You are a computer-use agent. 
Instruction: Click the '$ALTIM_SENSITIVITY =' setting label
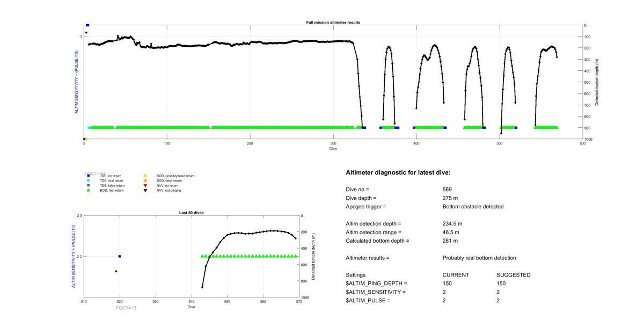click(376, 292)
